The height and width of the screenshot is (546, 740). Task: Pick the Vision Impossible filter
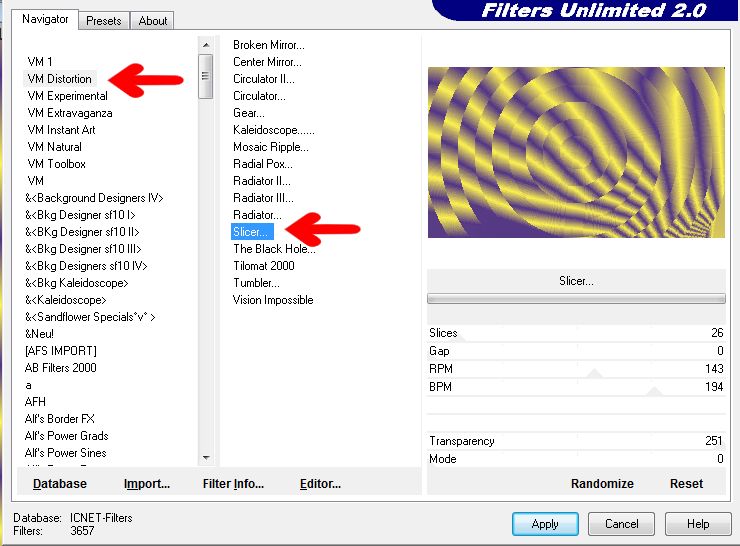[273, 300]
